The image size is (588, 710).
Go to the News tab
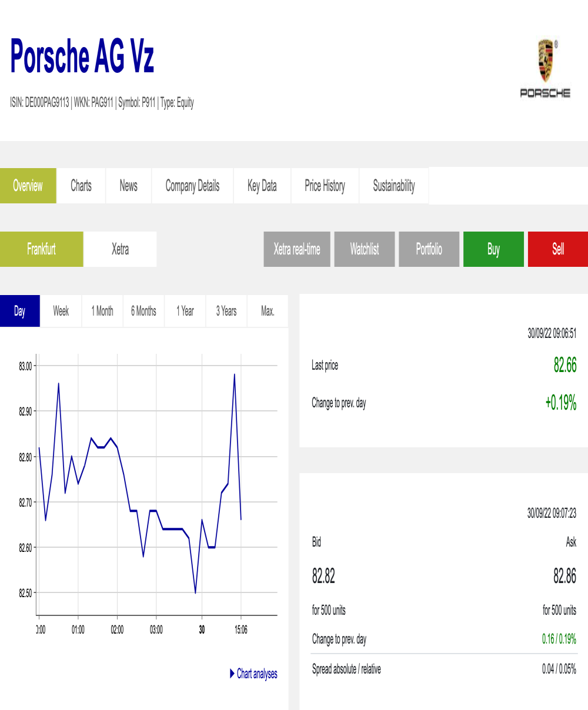coord(129,186)
